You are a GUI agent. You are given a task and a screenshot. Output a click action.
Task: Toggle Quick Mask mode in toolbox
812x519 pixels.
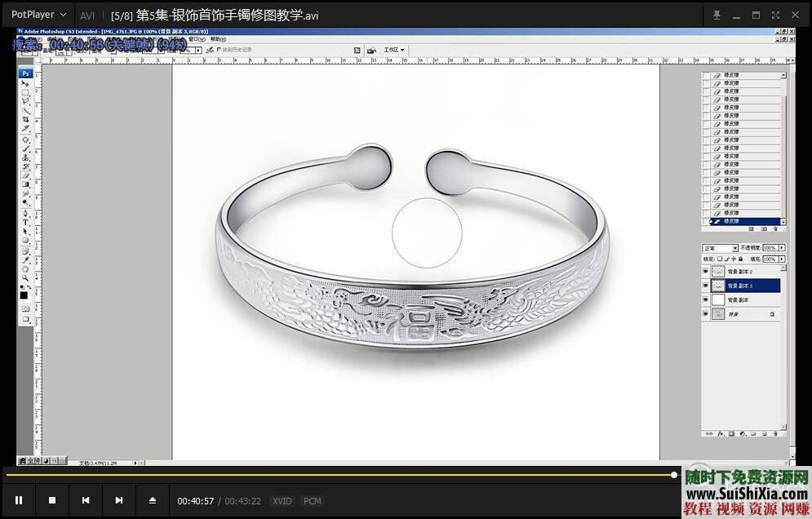[x=25, y=309]
